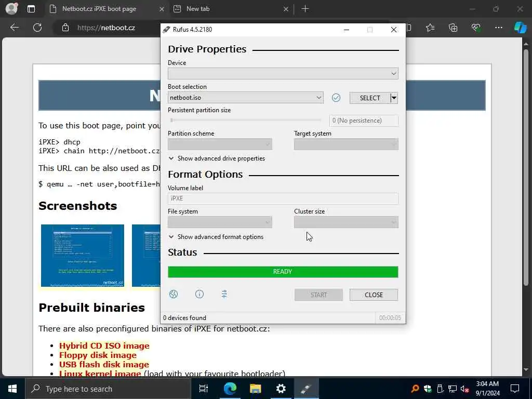Open Rufus About info icon
This screenshot has width=532, height=399.
coord(199,294)
